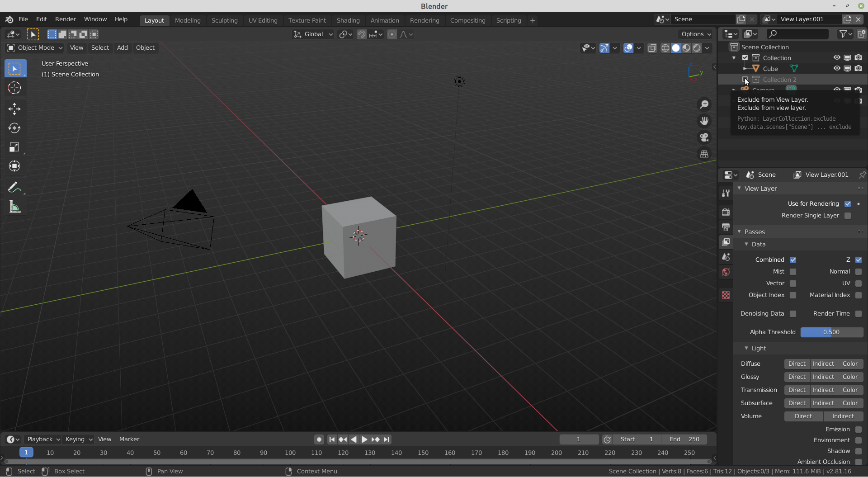Activate the Scale tool
Image resolution: width=868 pixels, height=477 pixels.
(14, 147)
